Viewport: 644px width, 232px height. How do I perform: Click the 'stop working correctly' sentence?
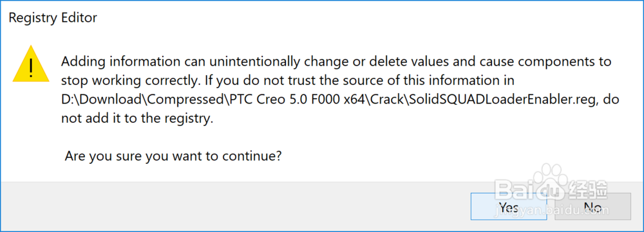pos(132,81)
